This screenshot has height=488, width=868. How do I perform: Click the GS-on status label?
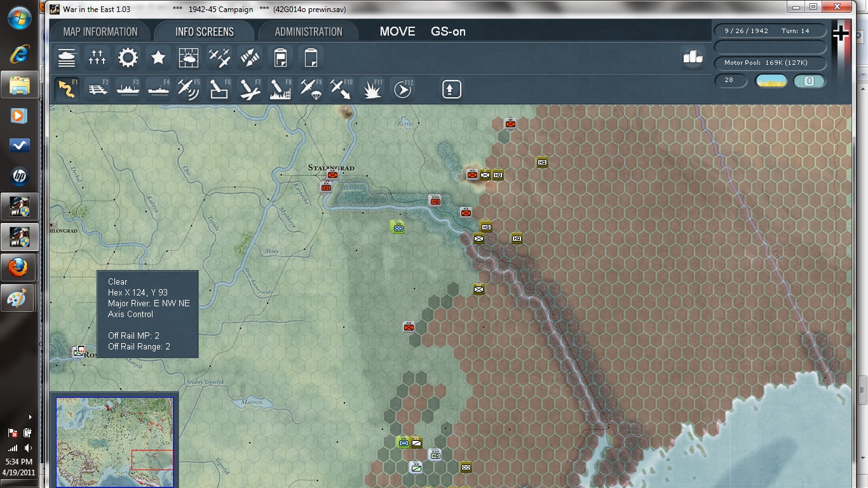pos(448,32)
